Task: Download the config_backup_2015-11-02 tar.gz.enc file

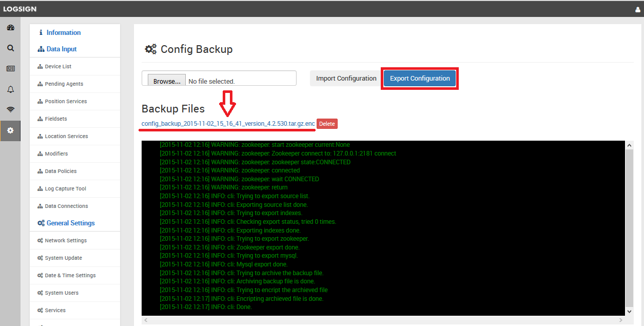Action: pos(228,124)
